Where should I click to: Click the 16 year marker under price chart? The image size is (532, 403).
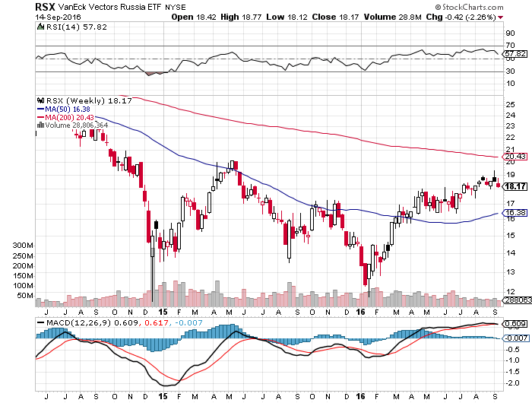point(360,312)
